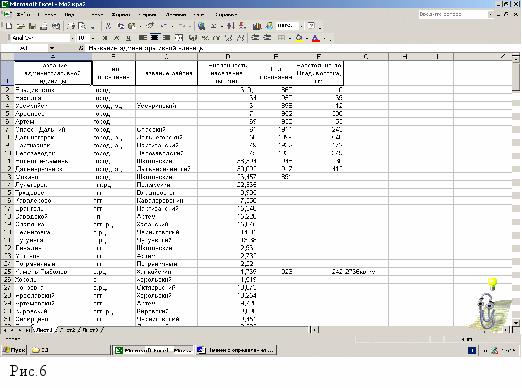Image resolution: width=522 pixels, height=388 pixels.
Task: Click the AutoSum sigma icon
Action: (213, 26)
